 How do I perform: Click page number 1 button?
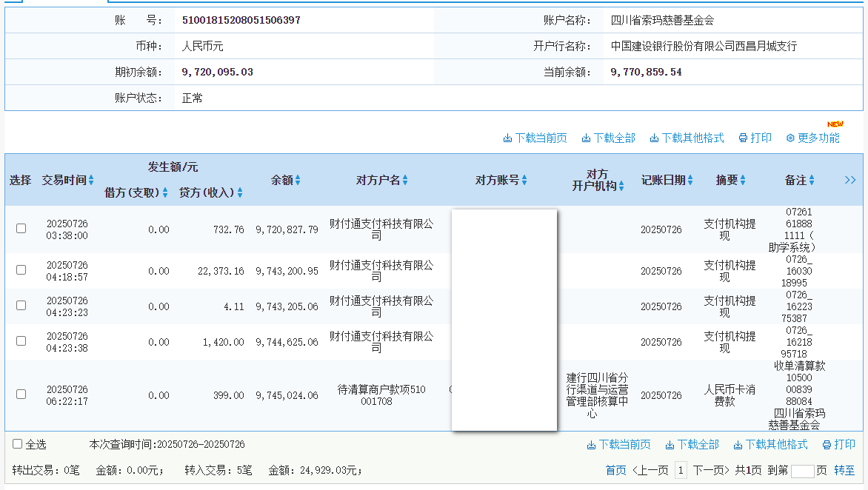681,470
